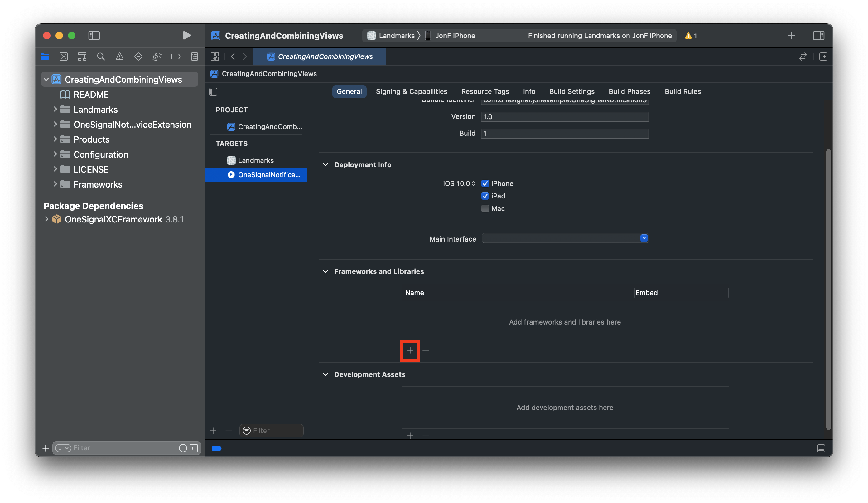
Task: Expand the Products folder
Action: 55,139
